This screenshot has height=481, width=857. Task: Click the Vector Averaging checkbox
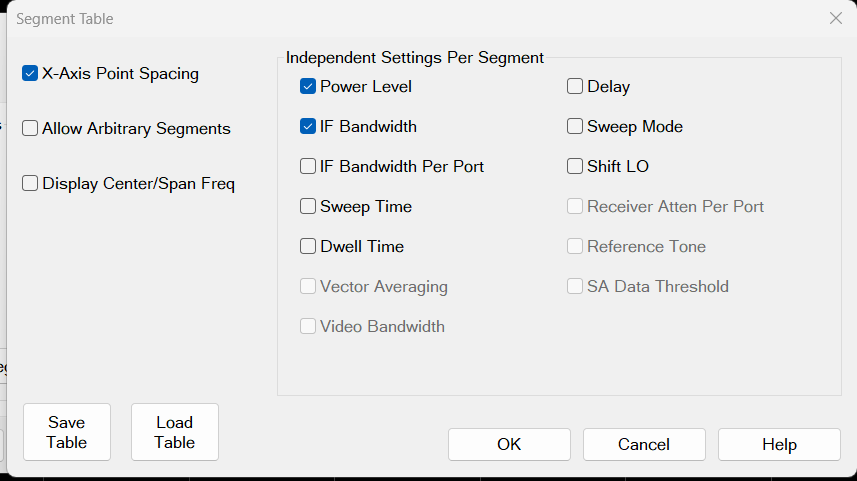click(308, 287)
